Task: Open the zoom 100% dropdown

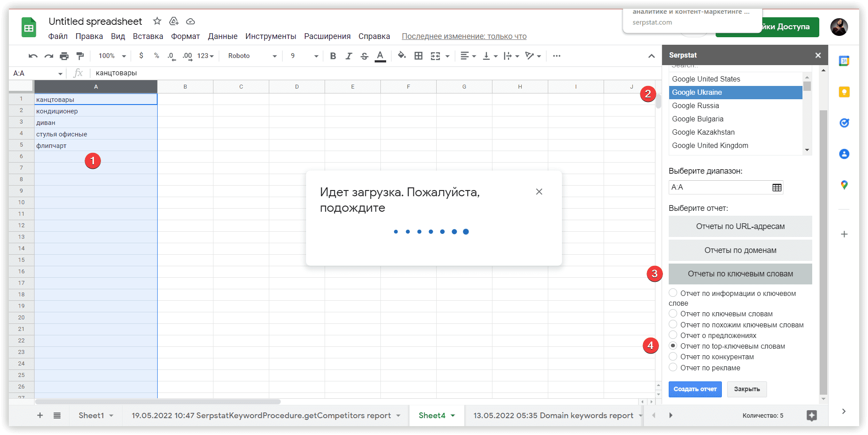Action: (112, 56)
